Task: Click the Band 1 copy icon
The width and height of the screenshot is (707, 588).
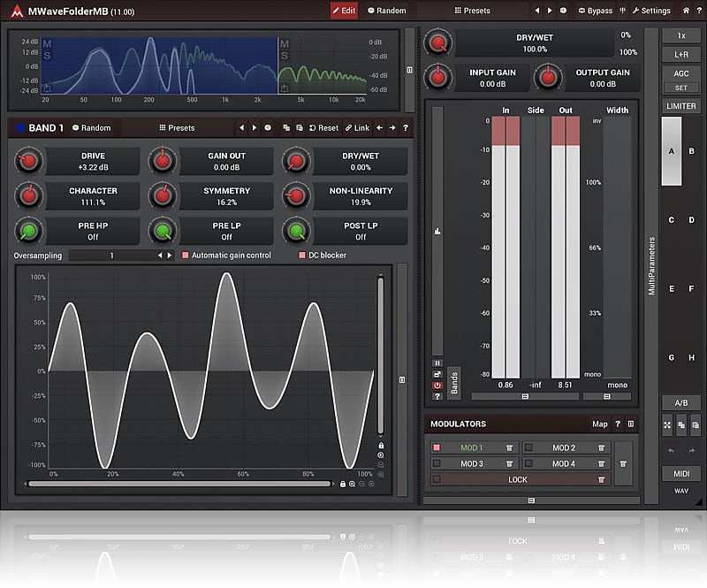Action: pos(285,128)
